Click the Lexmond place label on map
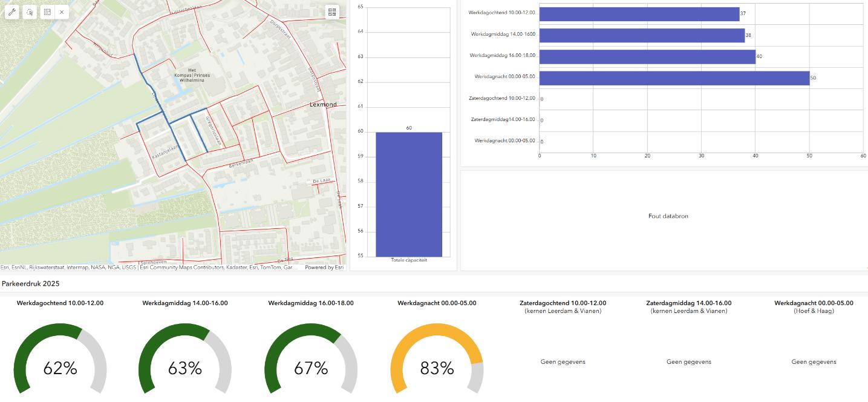This screenshot has width=868, height=402. 322,105
